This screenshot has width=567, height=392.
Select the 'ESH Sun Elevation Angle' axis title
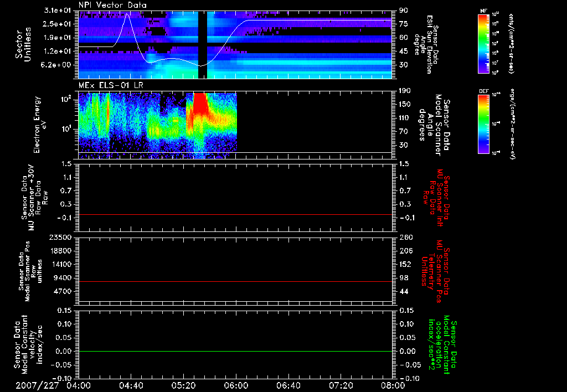pos(427,44)
